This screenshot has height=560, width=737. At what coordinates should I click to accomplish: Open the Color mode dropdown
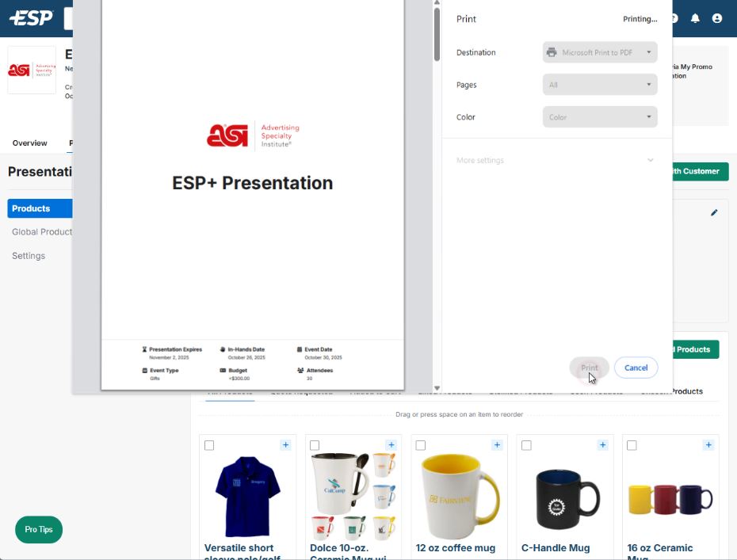pyautogui.click(x=600, y=117)
